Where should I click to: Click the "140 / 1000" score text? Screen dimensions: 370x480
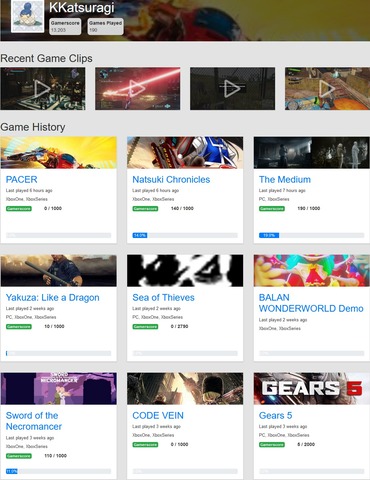click(x=182, y=209)
